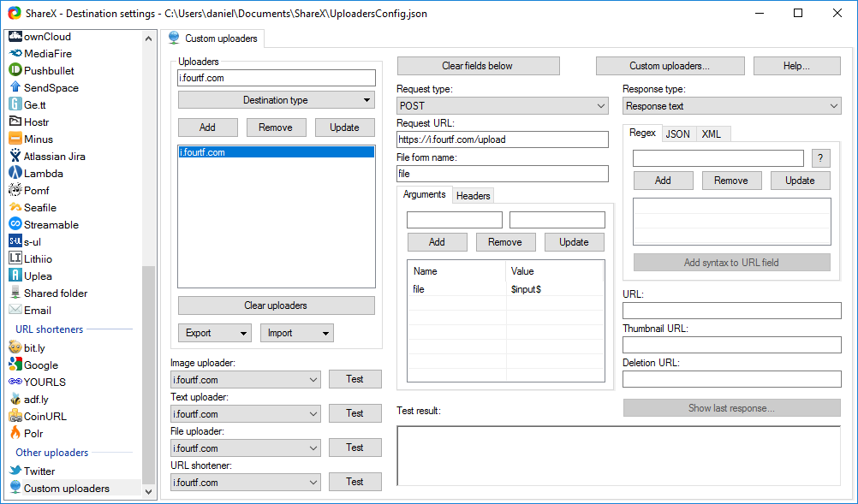Open the Custom uploaders... button
The height and width of the screenshot is (504, 858).
point(670,66)
